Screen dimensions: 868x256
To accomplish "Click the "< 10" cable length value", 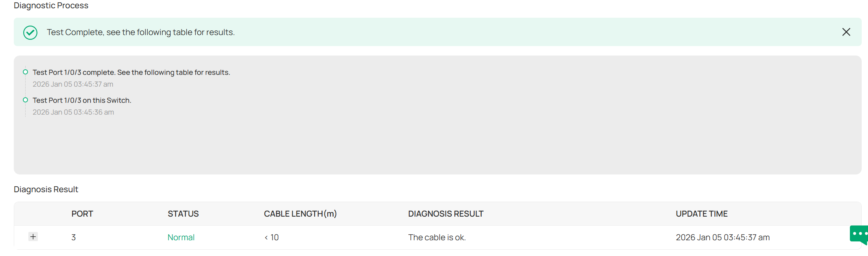I will [x=271, y=237].
